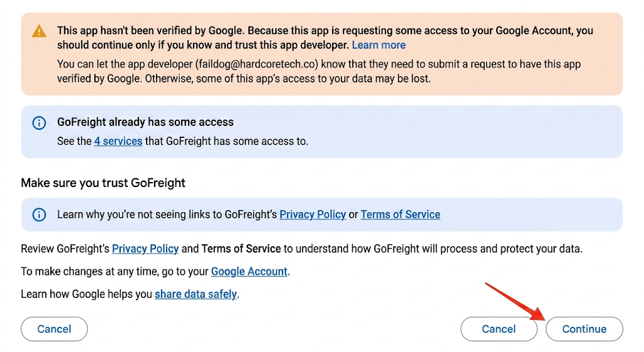644x352 pixels.
Task: Click info icon beside 'GoFreight already has some access'
Action: tap(39, 123)
